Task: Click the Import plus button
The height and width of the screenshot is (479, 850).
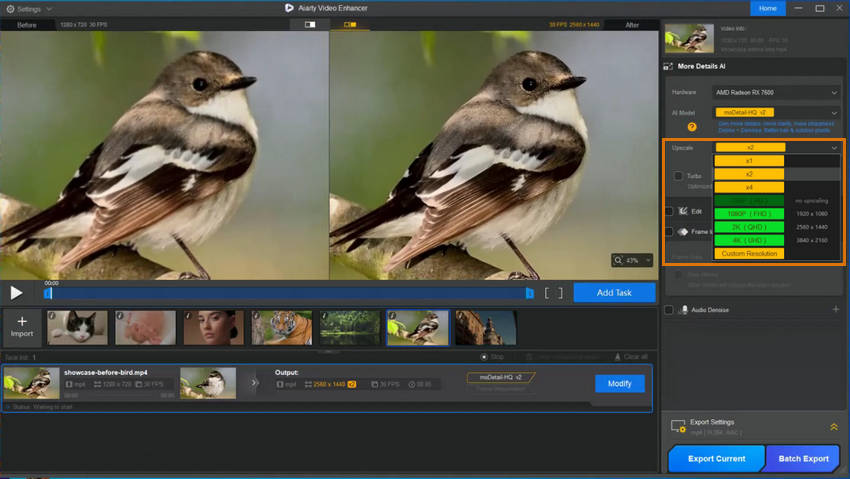Action: tap(22, 327)
